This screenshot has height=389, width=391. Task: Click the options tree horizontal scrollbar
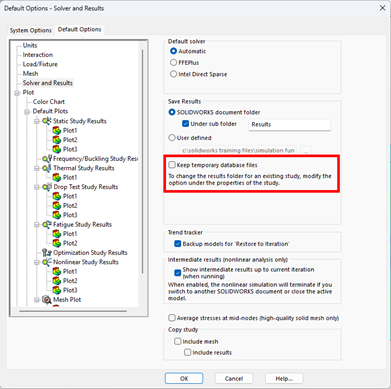(73, 311)
